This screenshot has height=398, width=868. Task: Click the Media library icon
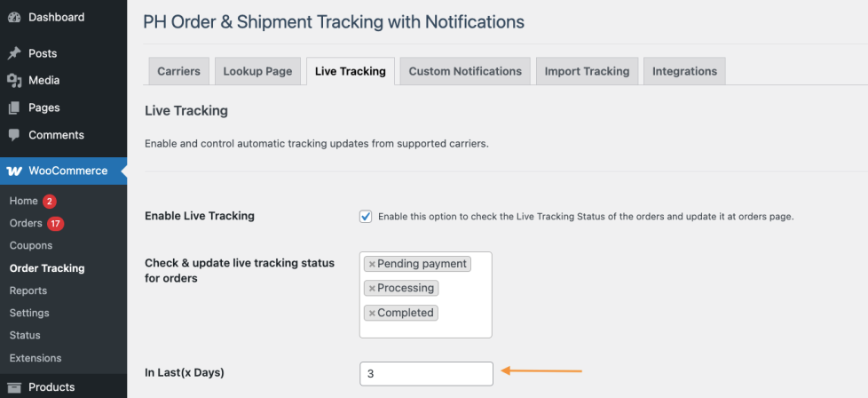tap(14, 81)
